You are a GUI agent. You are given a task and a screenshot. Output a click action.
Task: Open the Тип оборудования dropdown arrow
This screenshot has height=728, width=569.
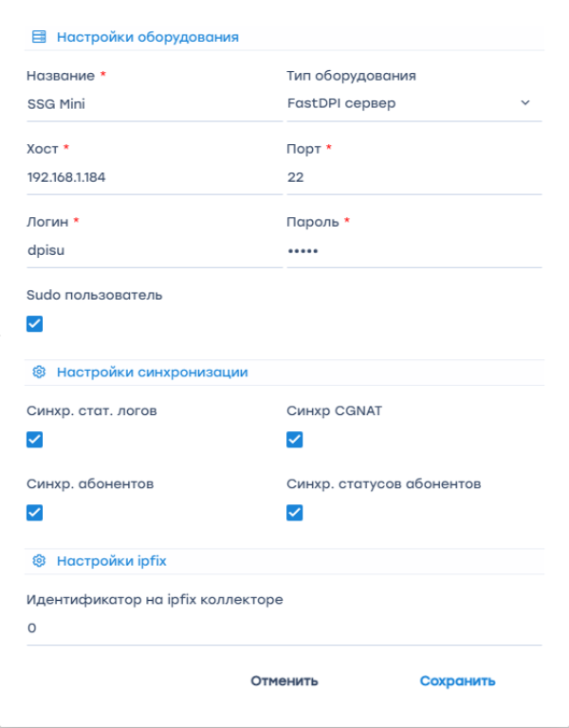(524, 102)
